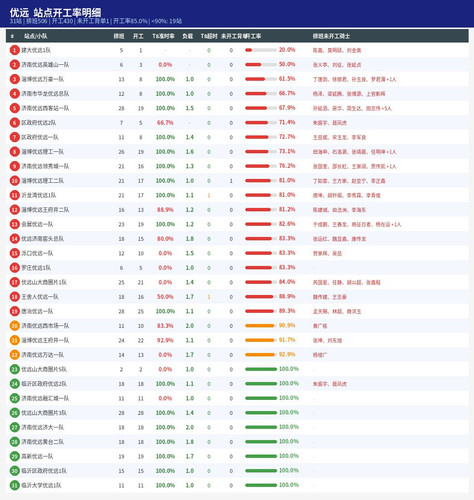
Task: Click station name 区政府优选2队 in row 6
Action: [x=39, y=123]
